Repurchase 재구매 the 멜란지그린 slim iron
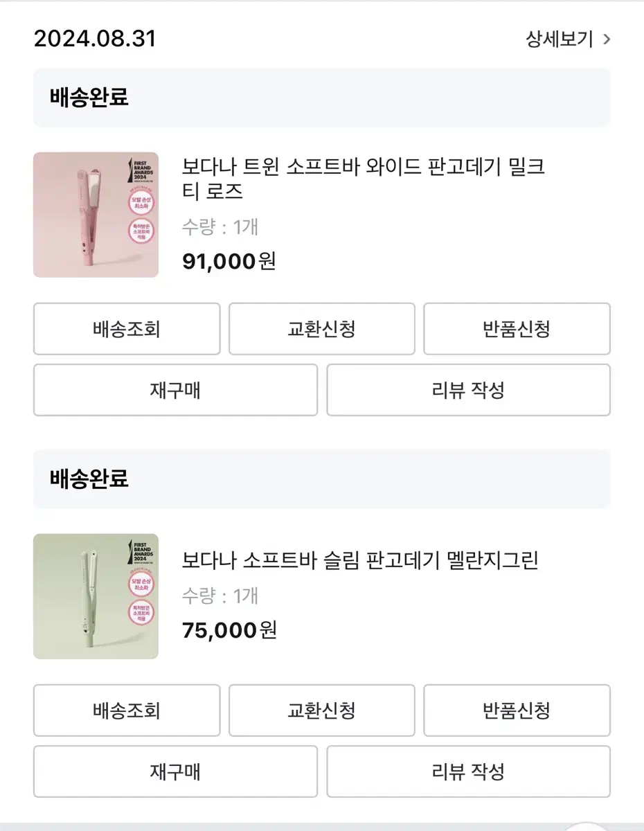This screenshot has width=644, height=831. tap(175, 771)
